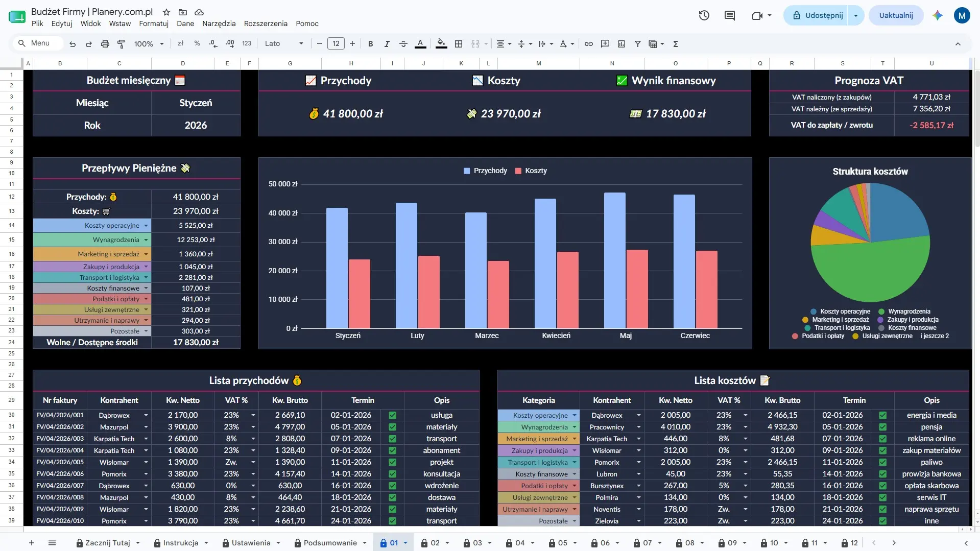The image size is (980, 551).
Task: Click the Print icon
Action: [x=105, y=44]
